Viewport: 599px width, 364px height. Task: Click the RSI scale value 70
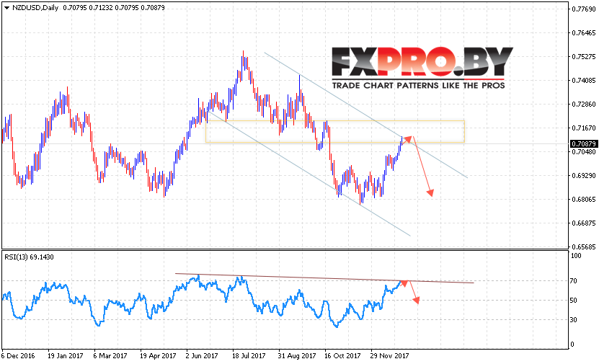point(573,281)
